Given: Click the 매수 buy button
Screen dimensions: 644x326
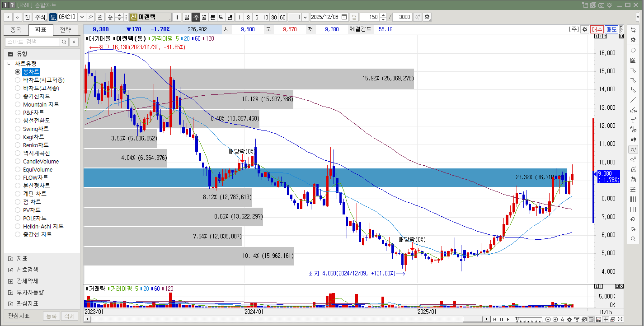Looking at the screenshot, I should pyautogui.click(x=597, y=29).
